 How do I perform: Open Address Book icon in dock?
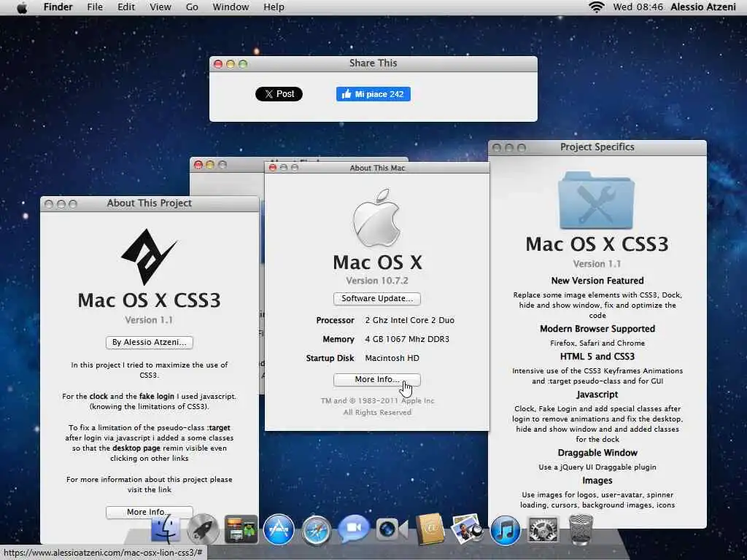tap(430, 529)
